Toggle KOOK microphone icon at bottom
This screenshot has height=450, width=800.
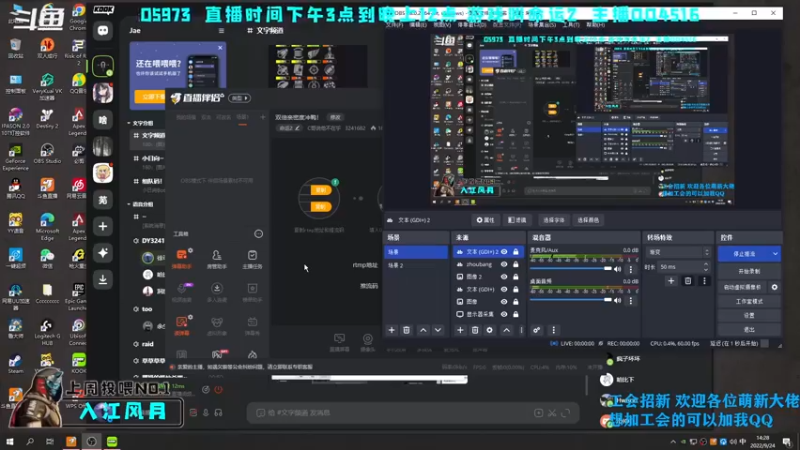click(206, 412)
